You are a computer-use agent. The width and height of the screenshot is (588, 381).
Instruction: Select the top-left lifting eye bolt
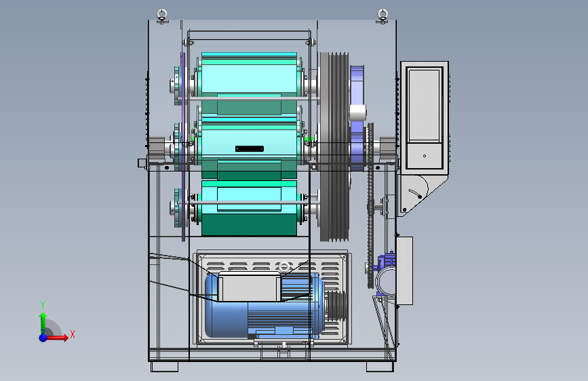162,16
